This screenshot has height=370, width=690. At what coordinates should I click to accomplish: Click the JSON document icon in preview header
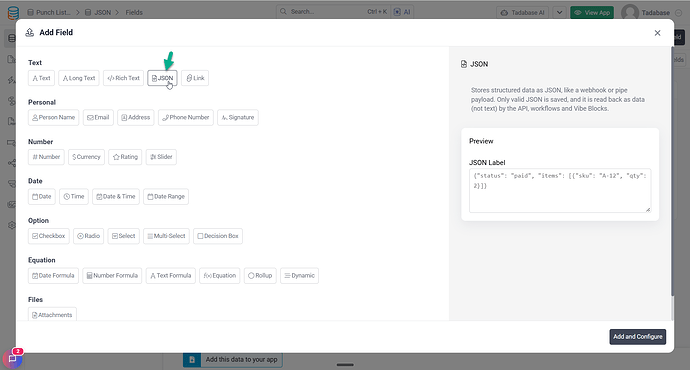tap(464, 64)
